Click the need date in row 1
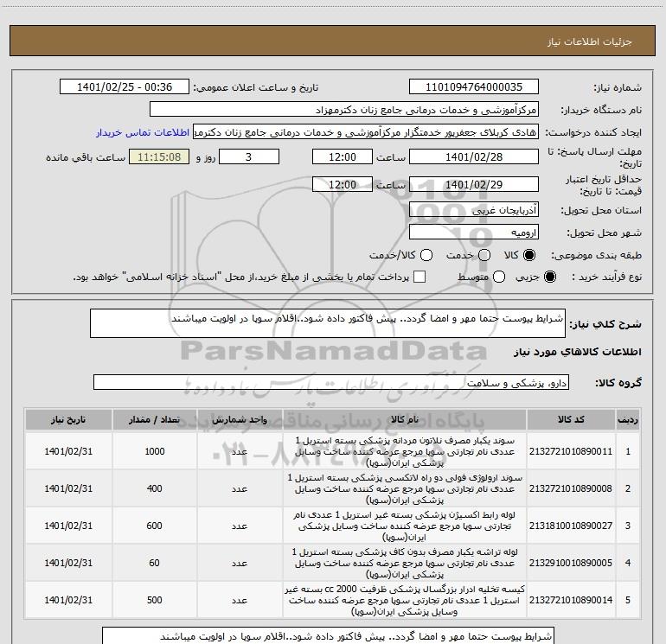Viewport: 666px width, 644px height. tap(68, 451)
